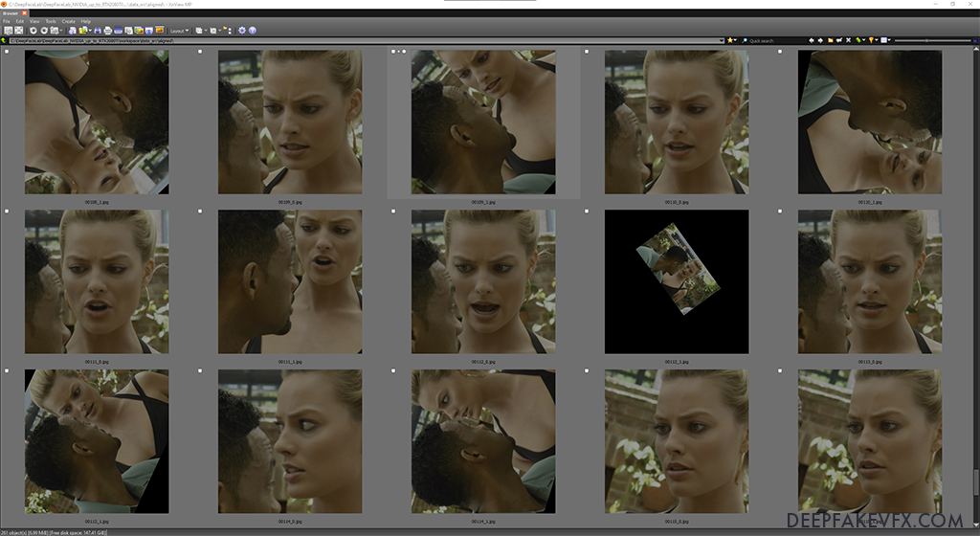Click file name label 00113_0.jpg

(x=870, y=362)
